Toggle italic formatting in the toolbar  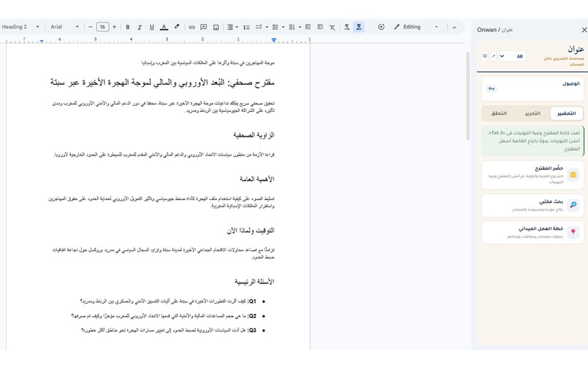point(139,27)
